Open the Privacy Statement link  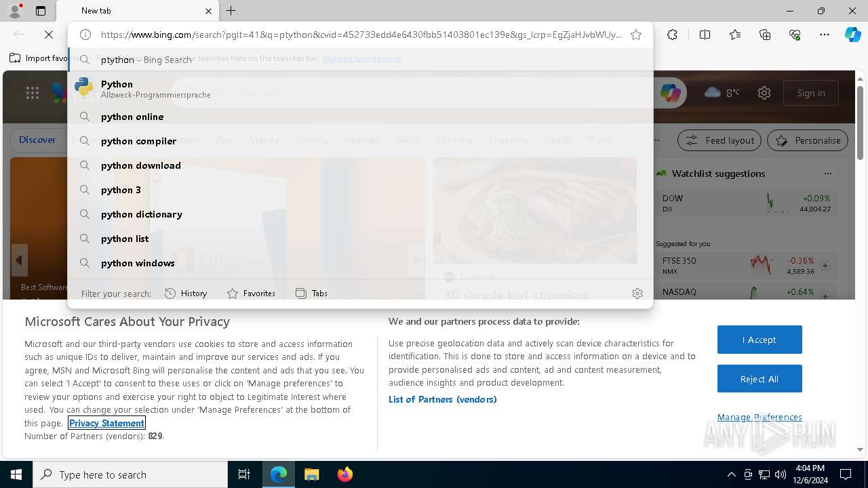[107, 423]
